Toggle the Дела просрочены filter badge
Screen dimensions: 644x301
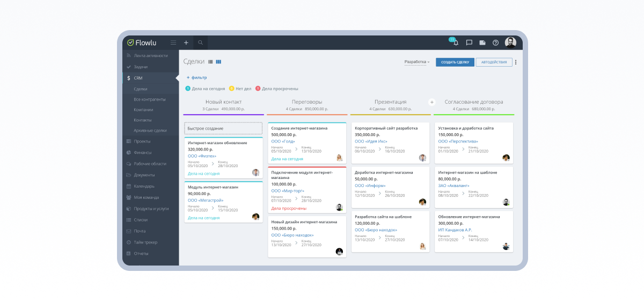[x=276, y=89]
